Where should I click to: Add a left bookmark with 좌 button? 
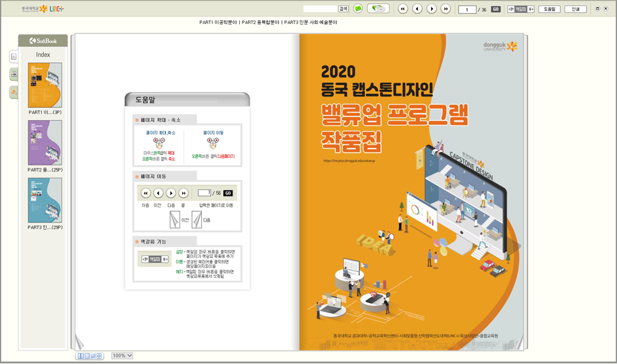pyautogui.click(x=511, y=9)
